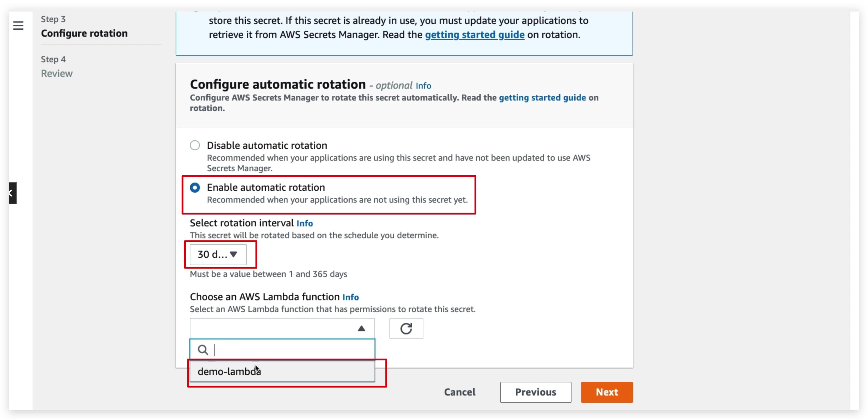The image size is (868, 419).
Task: Select Disable automatic rotation radio button
Action: (x=195, y=145)
